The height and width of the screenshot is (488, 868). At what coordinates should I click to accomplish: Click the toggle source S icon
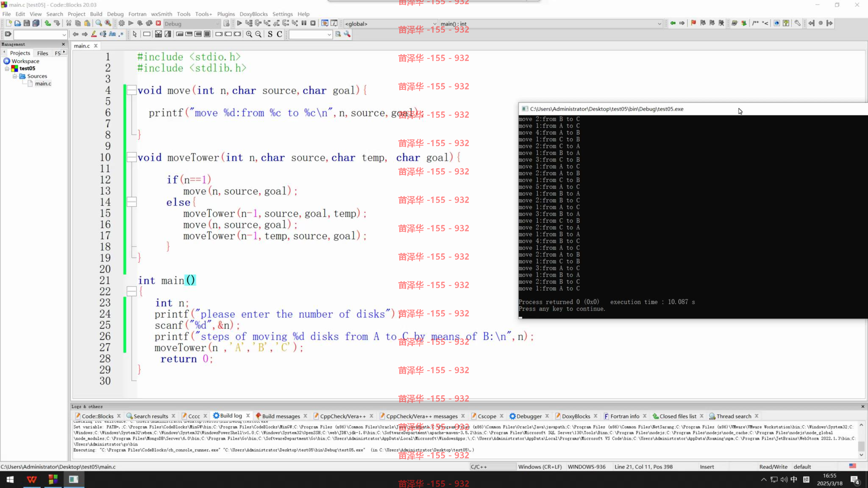[x=270, y=34]
